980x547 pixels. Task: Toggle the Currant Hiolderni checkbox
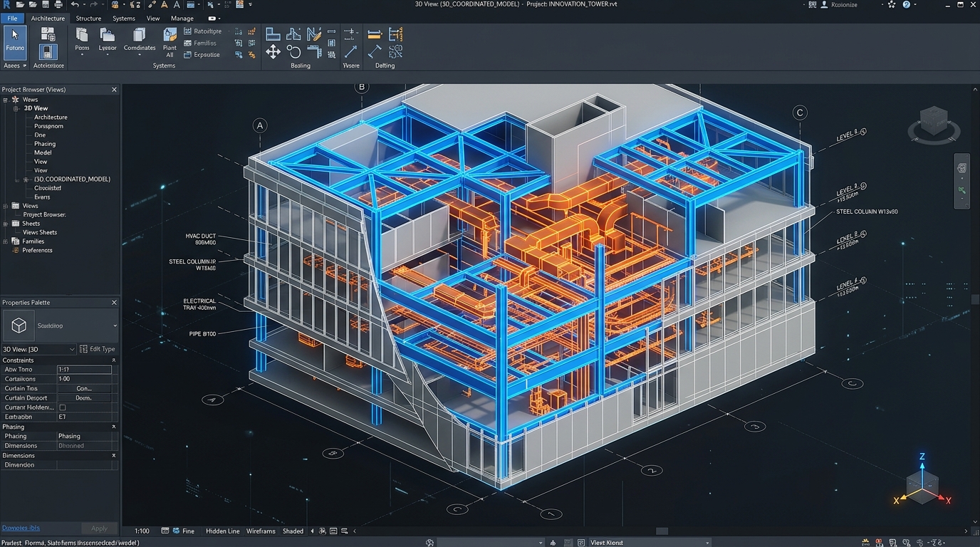[62, 407]
